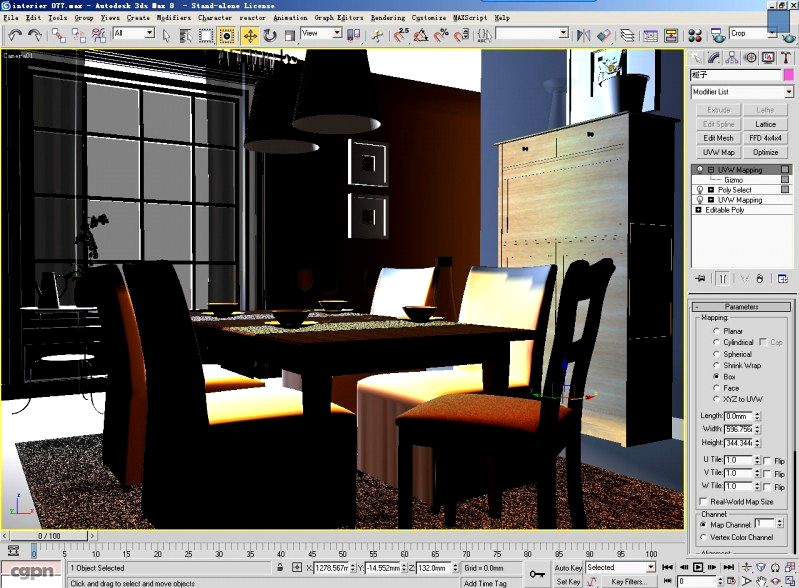The width and height of the screenshot is (799, 588).
Task: Click the UVW Map modifier button
Action: 718,152
